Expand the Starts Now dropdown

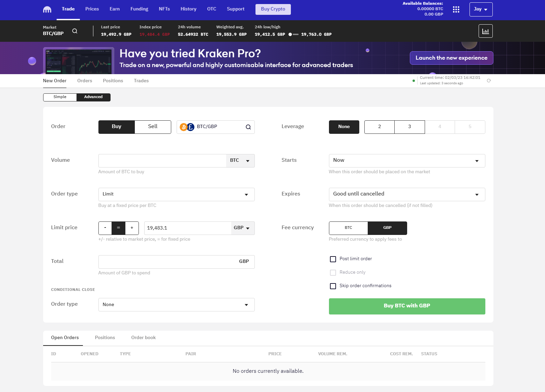(407, 161)
